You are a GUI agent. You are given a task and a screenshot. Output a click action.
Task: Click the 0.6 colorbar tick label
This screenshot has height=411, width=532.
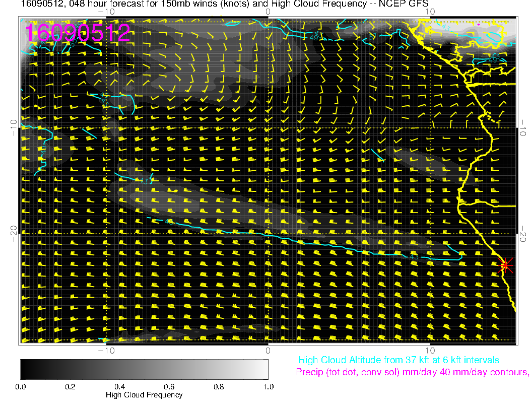click(x=169, y=386)
